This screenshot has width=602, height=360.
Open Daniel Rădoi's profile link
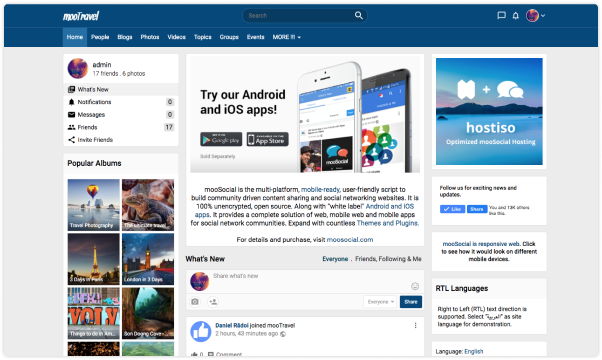click(x=232, y=325)
